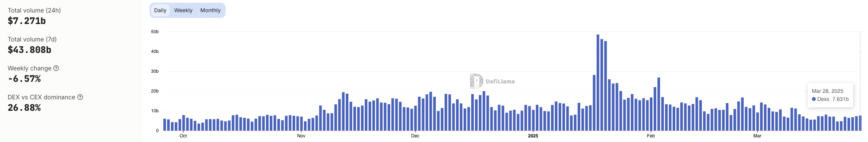Switch to Weekly chart view
This screenshot has width=868, height=142.
tap(183, 10)
